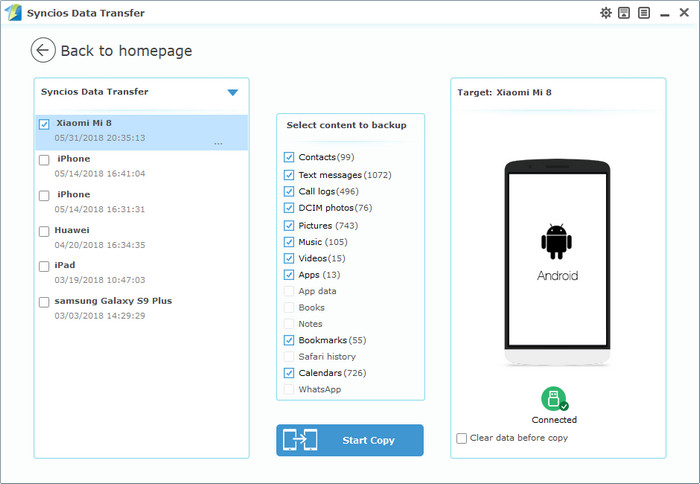Select the iPhone date 05/14/2018 16:41:04
The image size is (700, 484).
click(100, 174)
